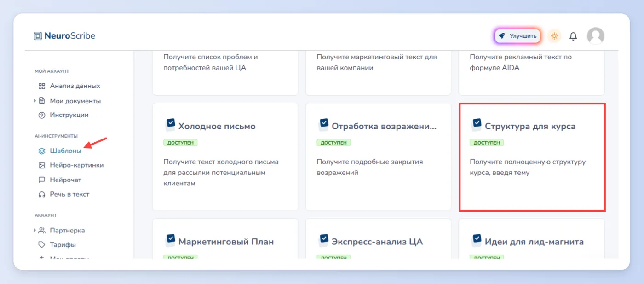Expand the Мои документы arrow

(x=34, y=101)
